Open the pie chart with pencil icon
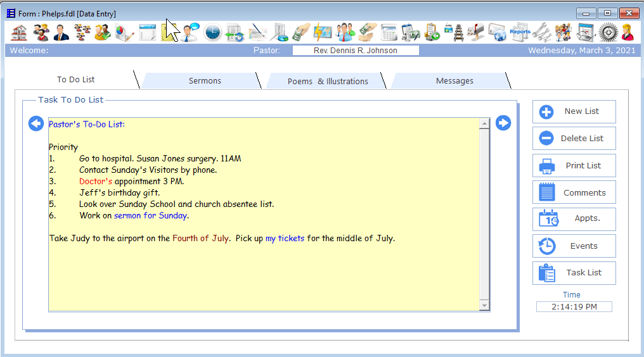Image resolution: width=644 pixels, height=357 pixels. point(124,32)
